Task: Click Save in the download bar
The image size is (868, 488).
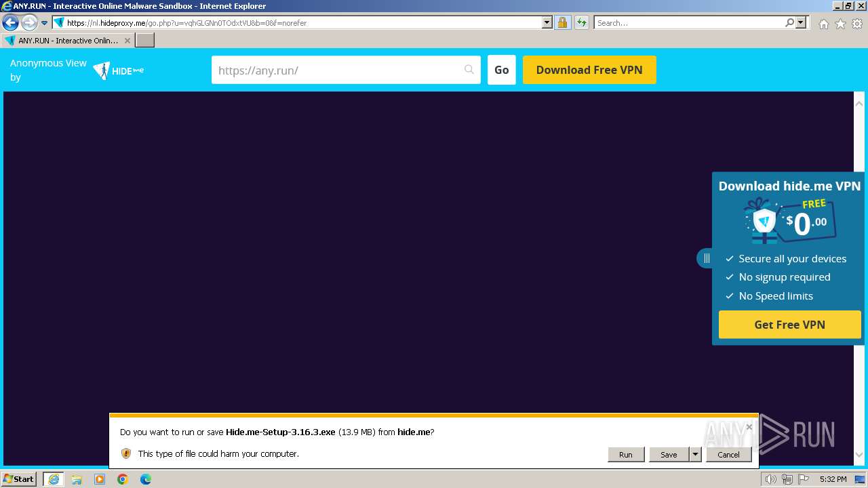Action: click(669, 455)
